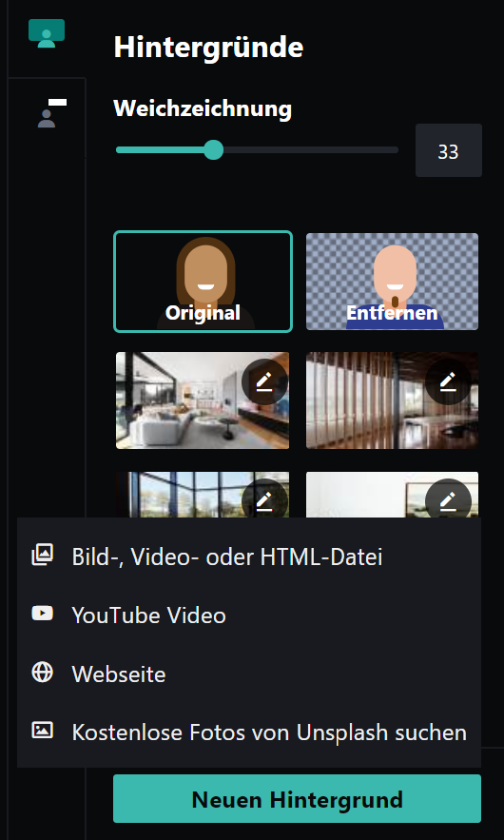Select Bild-, Video- oder HTML-Datei option

[x=249, y=557]
